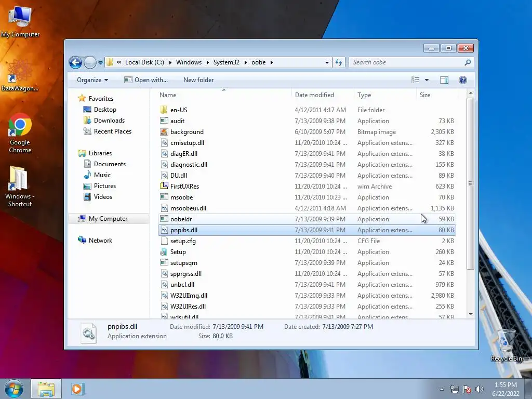Select the audit application icon
Viewport: 532px width, 399px height.
point(164,121)
